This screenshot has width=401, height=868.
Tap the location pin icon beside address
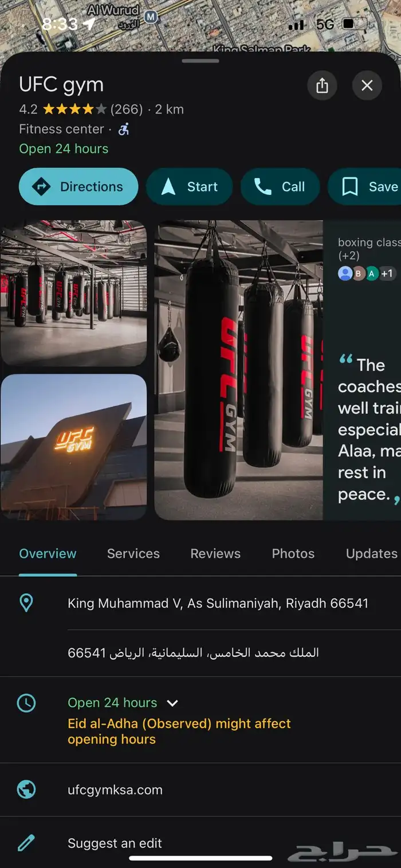pos(26,603)
